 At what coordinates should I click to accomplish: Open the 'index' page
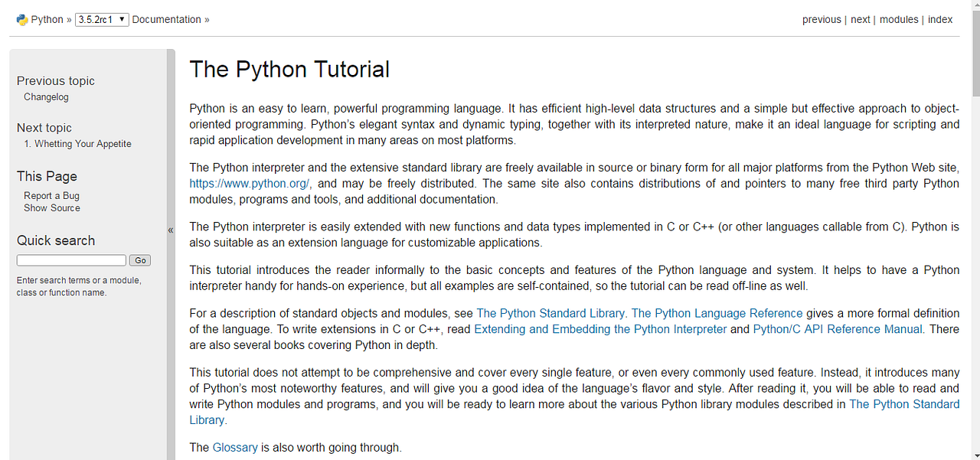pyautogui.click(x=940, y=19)
